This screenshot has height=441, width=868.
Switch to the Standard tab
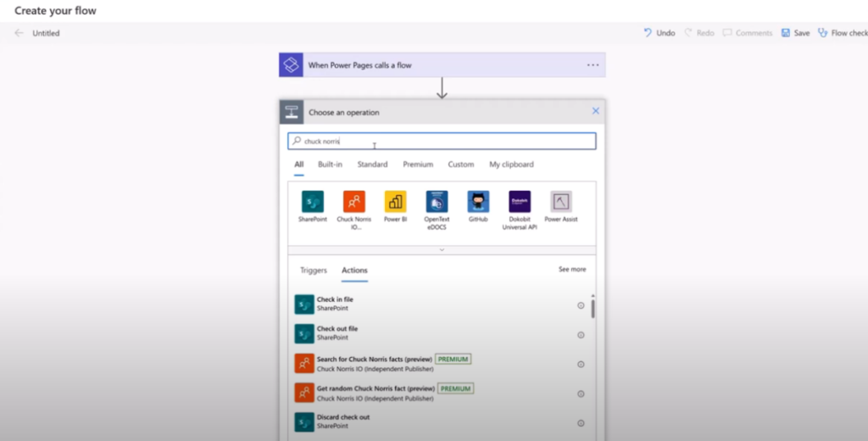[x=372, y=165]
